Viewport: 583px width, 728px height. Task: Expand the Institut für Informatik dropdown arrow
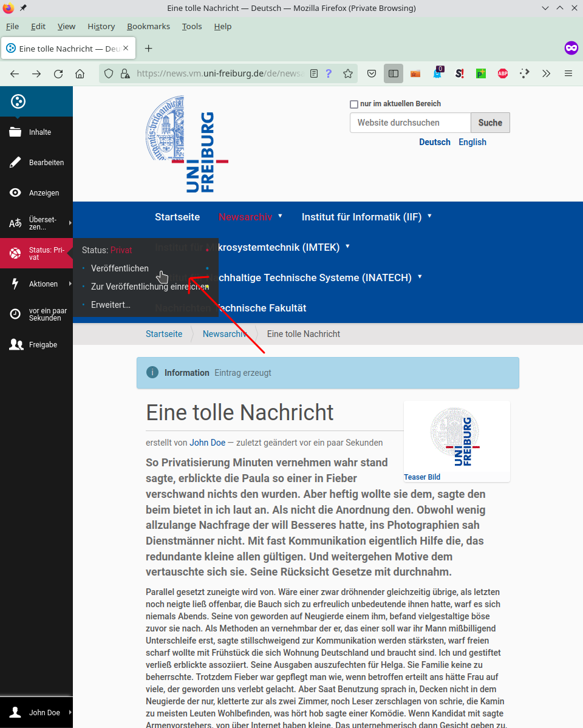click(430, 216)
